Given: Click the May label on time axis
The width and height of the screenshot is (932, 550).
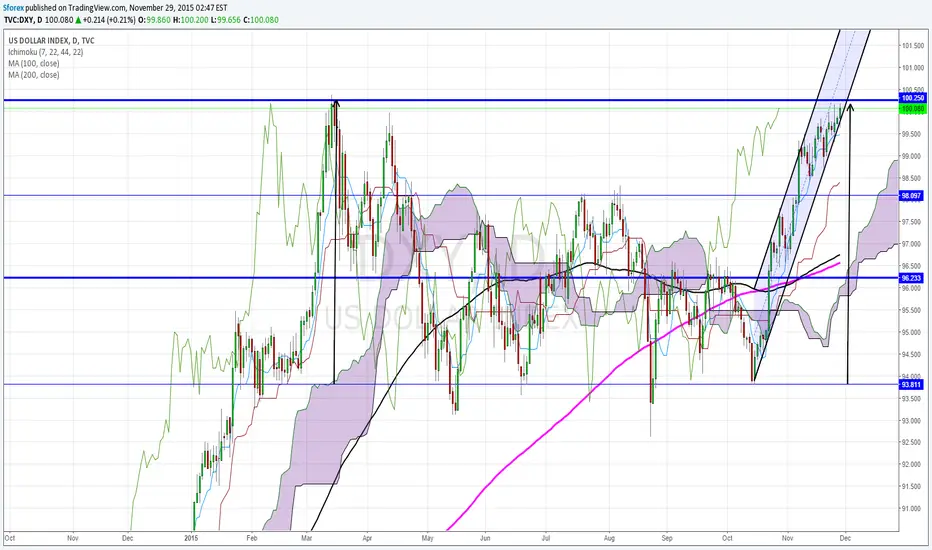Looking at the screenshot, I should tap(427, 538).
